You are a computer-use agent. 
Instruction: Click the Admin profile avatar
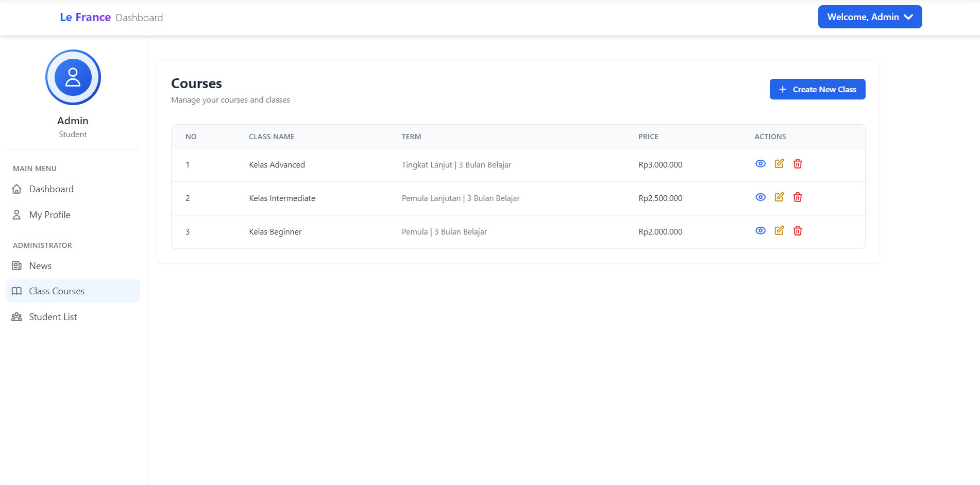(73, 77)
